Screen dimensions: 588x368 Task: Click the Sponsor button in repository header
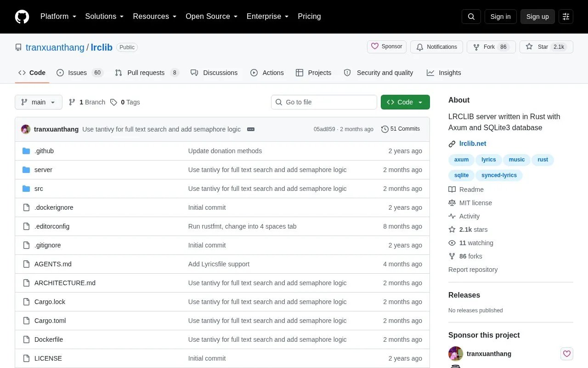387,47
